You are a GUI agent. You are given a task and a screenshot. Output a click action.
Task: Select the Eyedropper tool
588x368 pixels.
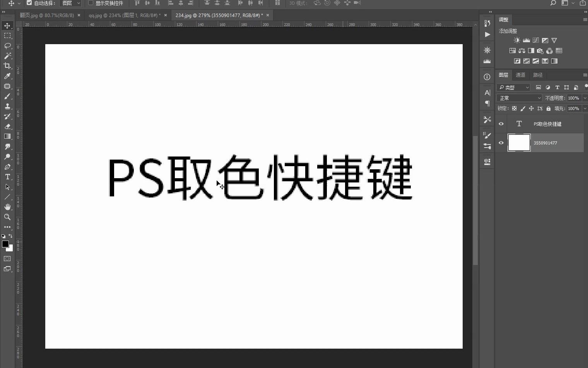[x=7, y=76]
